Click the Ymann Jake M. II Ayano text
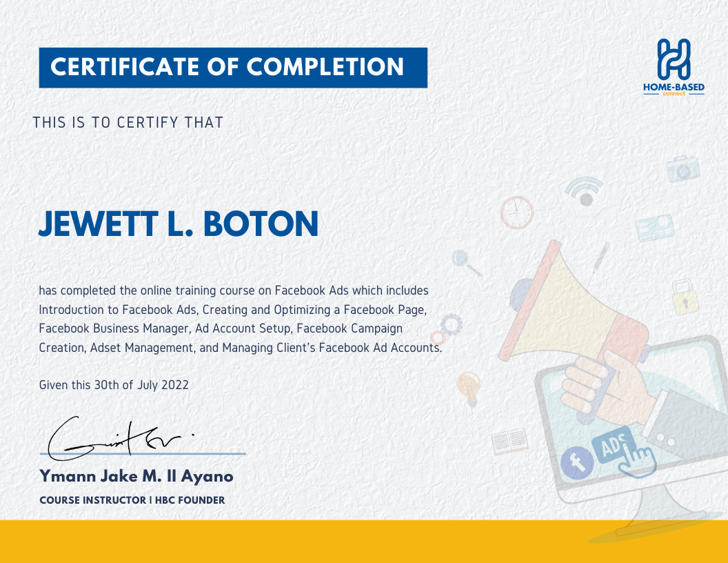Screen dimensions: 728x563 136,476
